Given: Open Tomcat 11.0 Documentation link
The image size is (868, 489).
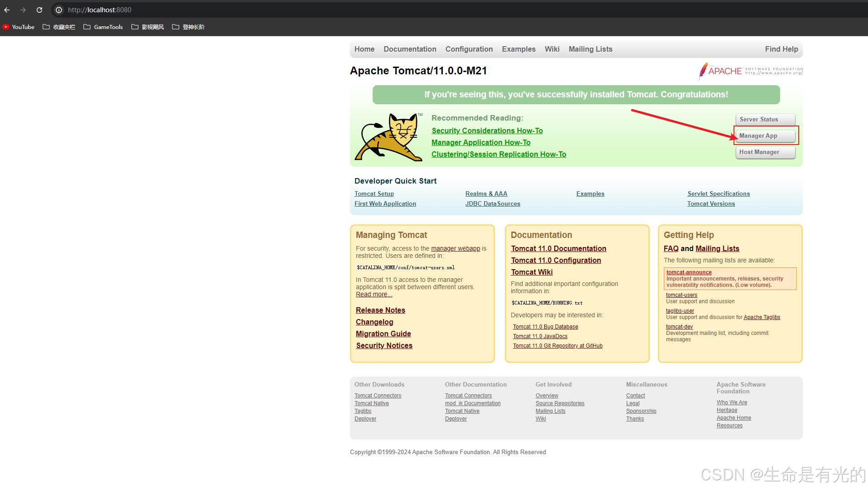Looking at the screenshot, I should point(559,248).
